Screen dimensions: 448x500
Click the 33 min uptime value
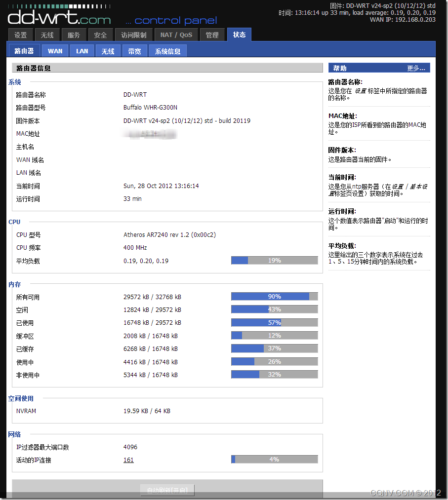click(x=132, y=198)
